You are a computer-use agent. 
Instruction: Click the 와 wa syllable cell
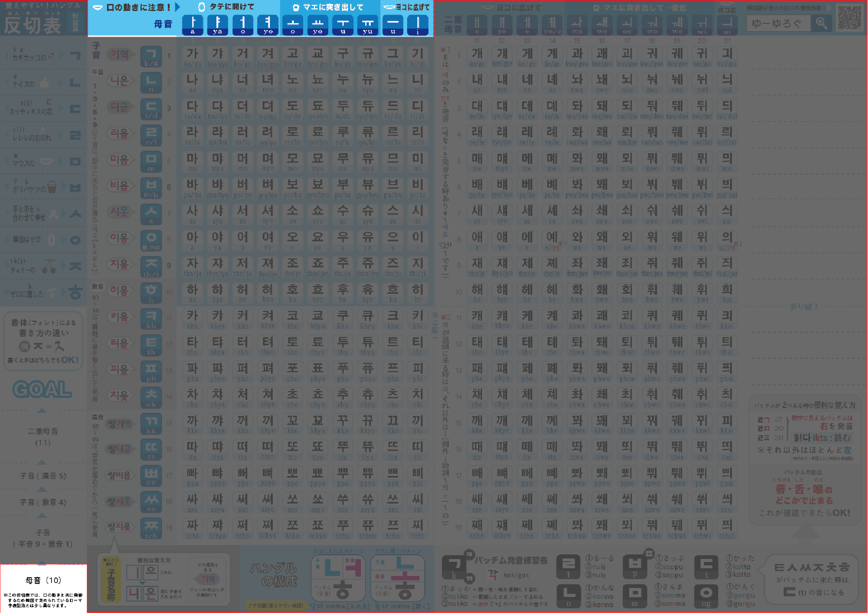click(x=577, y=240)
